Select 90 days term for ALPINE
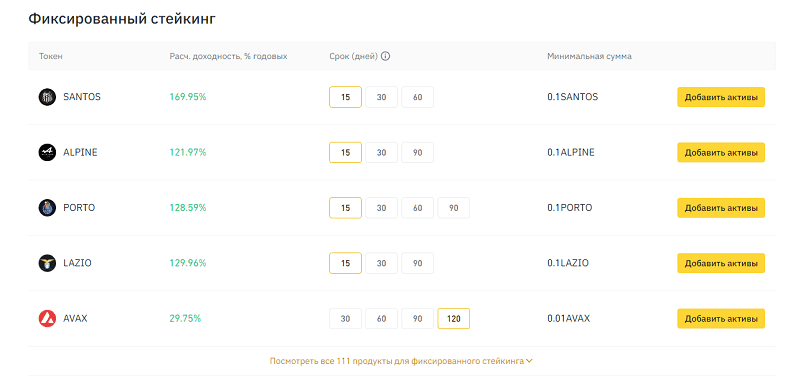This screenshot has height=377, width=800. (417, 153)
